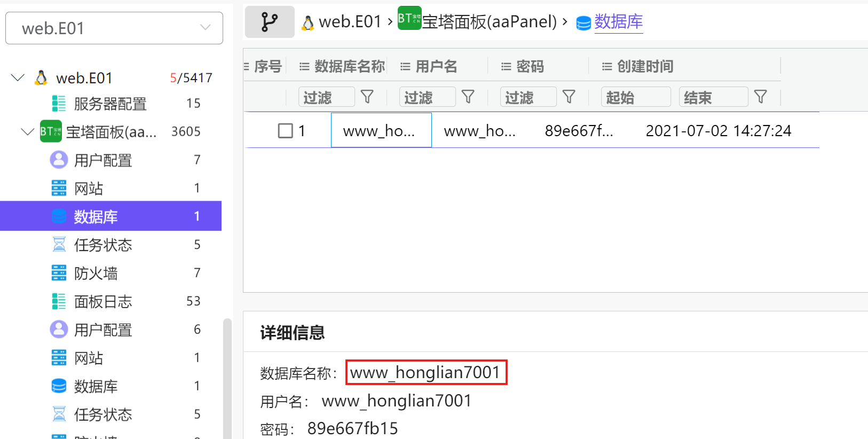Click the filter funnel icon for 密码 column
868x439 pixels.
point(569,97)
